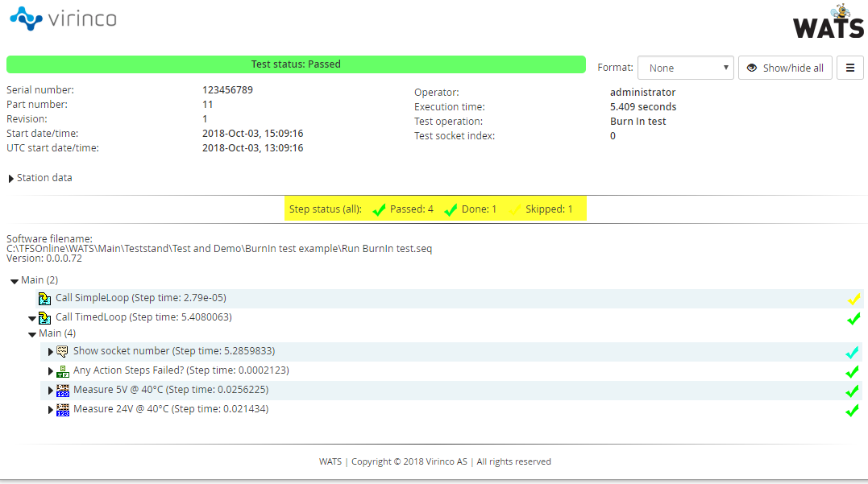Collapse the Main (2) sequence group
The width and height of the screenshot is (868, 484).
click(15, 280)
